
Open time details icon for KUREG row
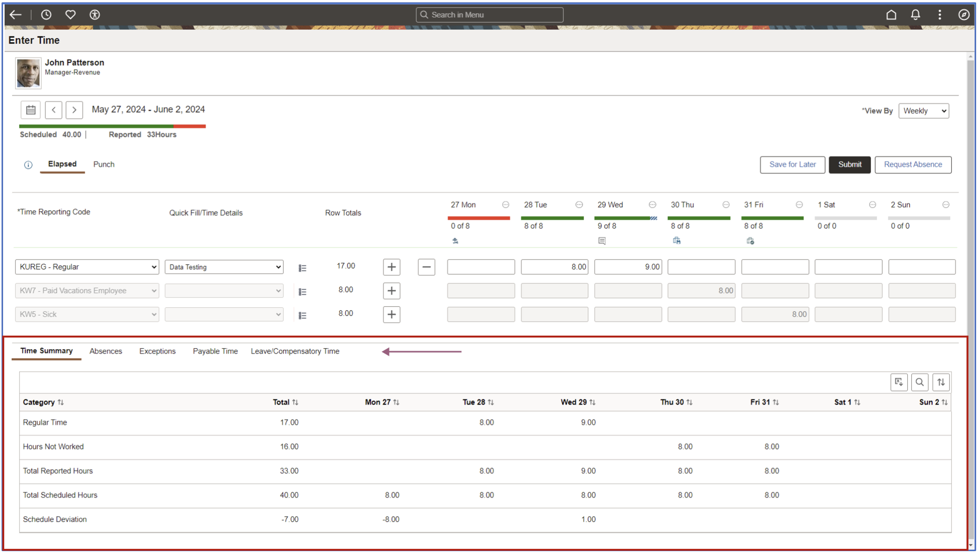(x=302, y=268)
